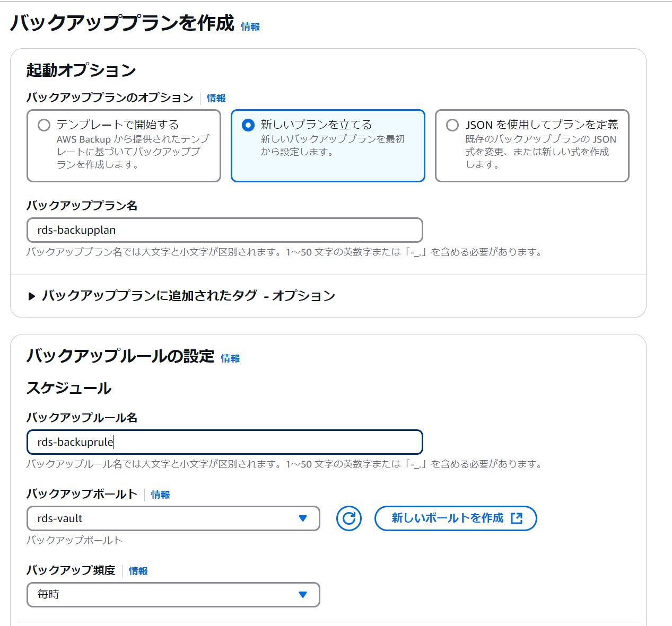
Task: Click the バックアップルールの設定 heading
Action: 120,356
